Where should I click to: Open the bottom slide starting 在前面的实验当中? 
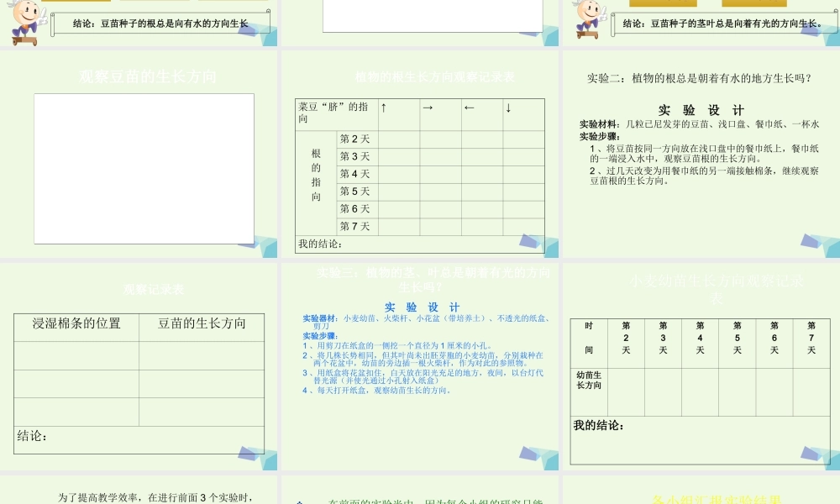click(419, 490)
